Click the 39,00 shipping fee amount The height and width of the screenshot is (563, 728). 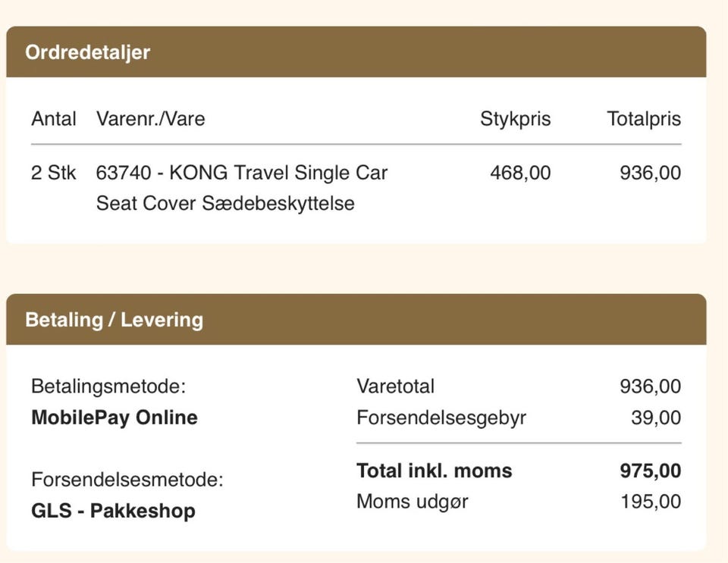[656, 418]
